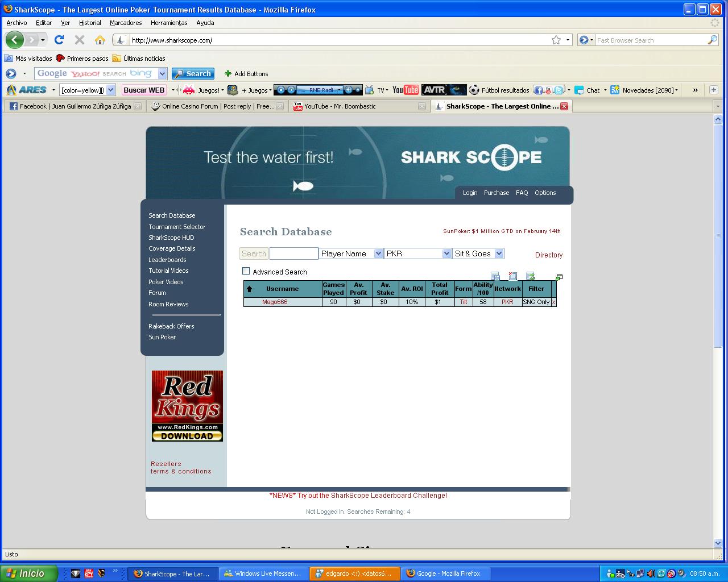The image size is (728, 582).
Task: Expand the Player Name dropdown
Action: coord(378,253)
